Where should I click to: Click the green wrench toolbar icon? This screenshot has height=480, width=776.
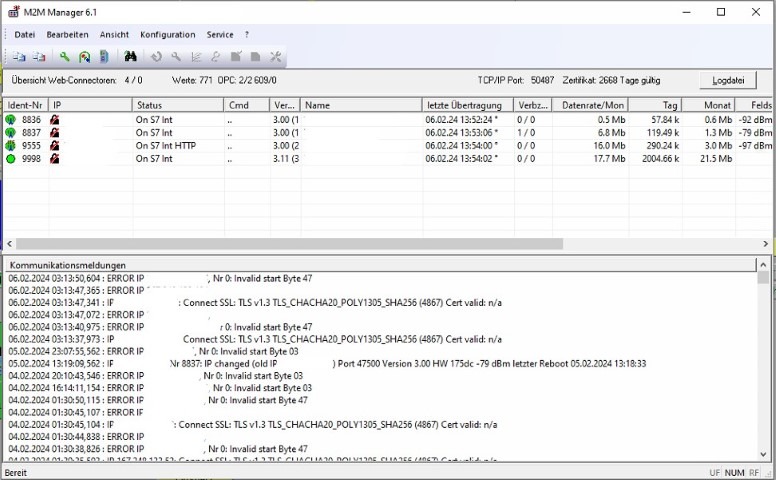pyautogui.click(x=64, y=57)
